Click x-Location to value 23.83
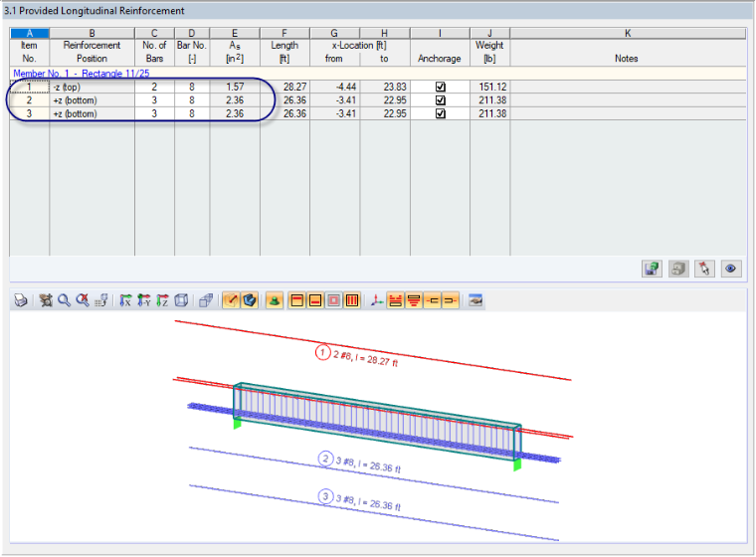 pyautogui.click(x=385, y=87)
